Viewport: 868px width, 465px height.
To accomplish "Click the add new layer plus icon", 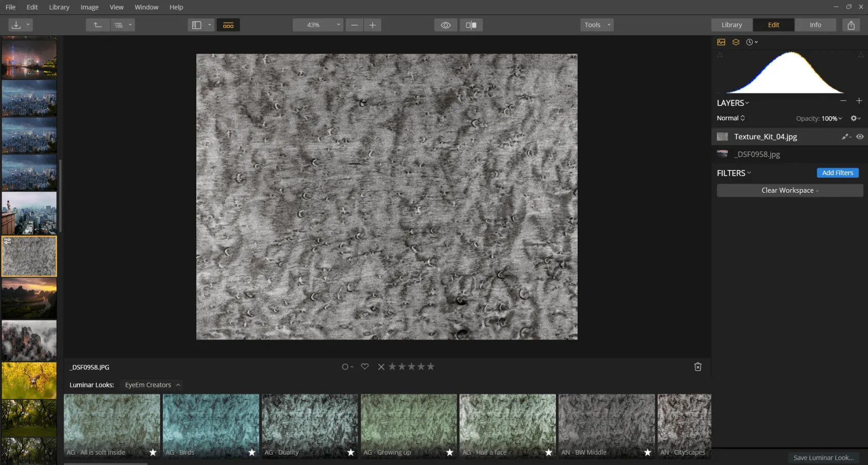I will click(x=859, y=101).
